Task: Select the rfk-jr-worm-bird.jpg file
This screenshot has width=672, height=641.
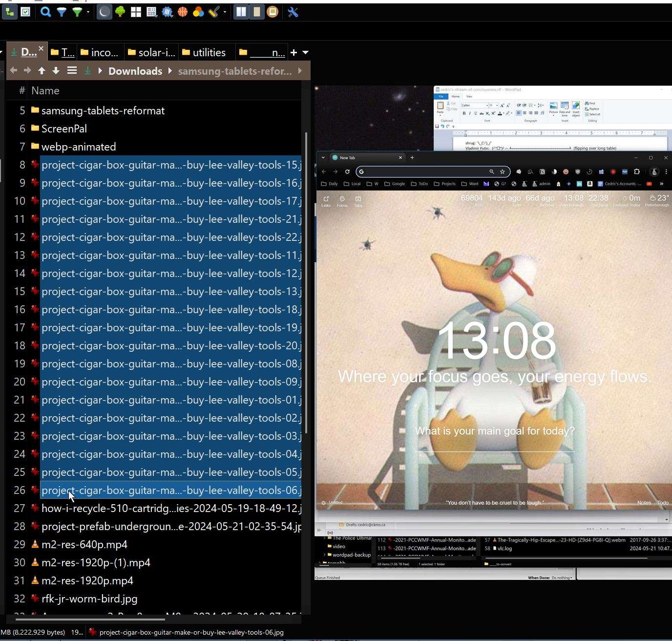Action: point(89,598)
